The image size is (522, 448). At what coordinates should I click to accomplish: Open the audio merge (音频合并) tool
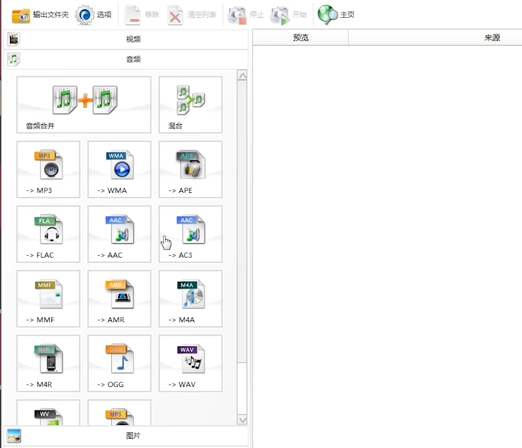84,105
